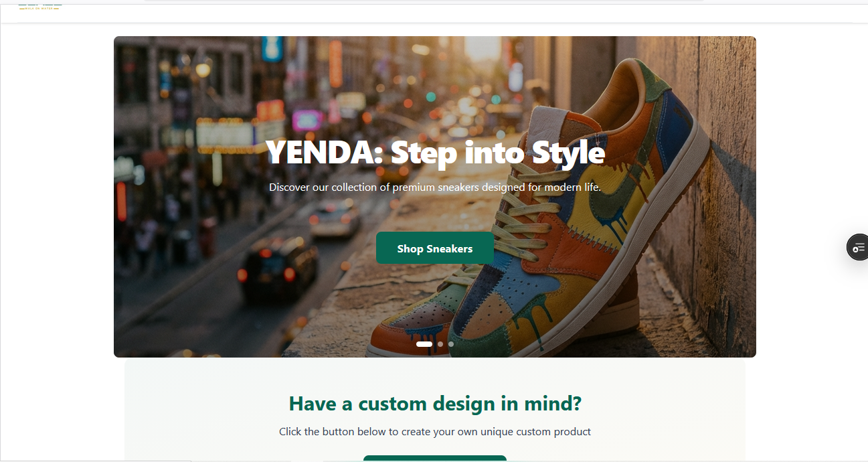Click the WALK ON WATER tagline text
The height and width of the screenshot is (462, 868).
[x=38, y=8]
